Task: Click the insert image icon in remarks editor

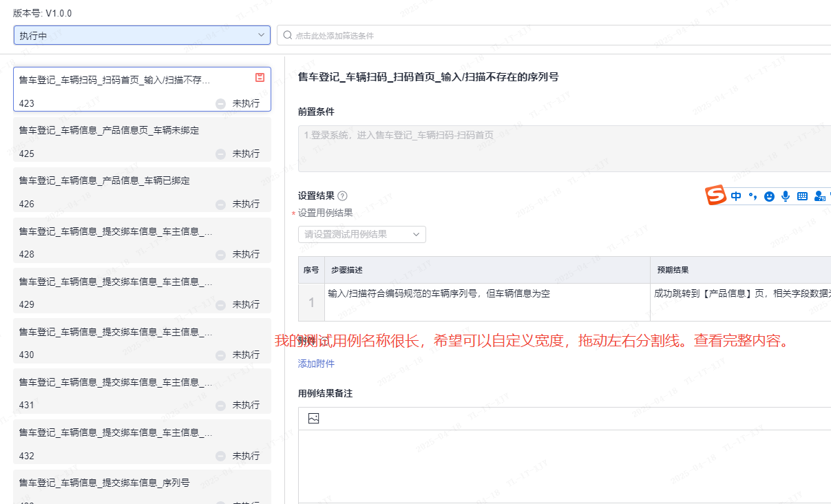Action: point(314,418)
